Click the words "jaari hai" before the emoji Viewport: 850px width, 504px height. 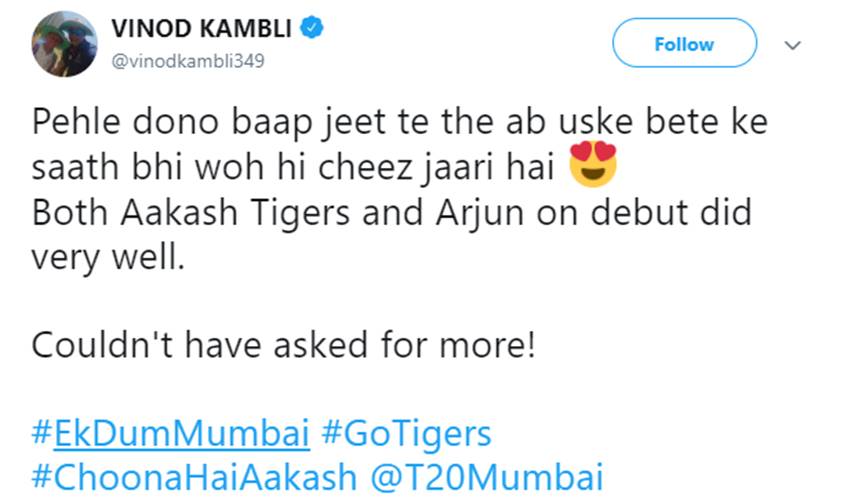[x=489, y=168]
